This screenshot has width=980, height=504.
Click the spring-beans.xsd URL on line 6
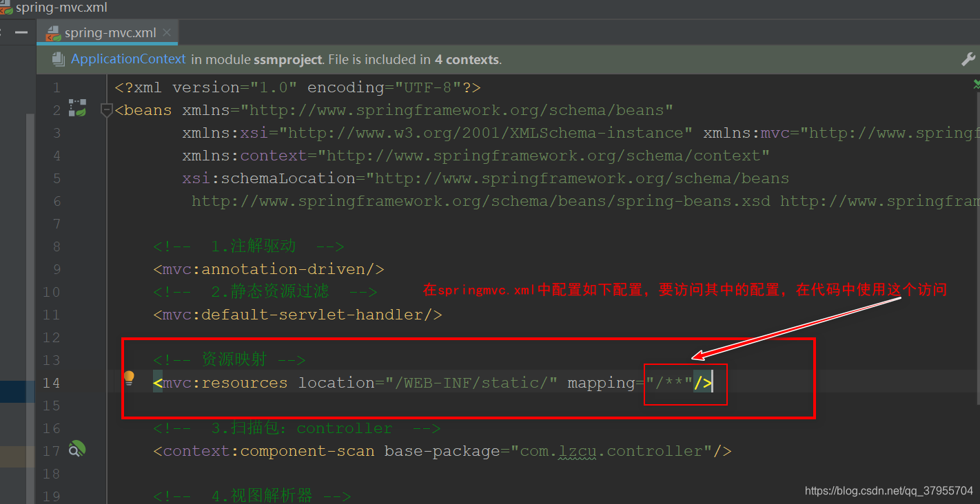(481, 201)
